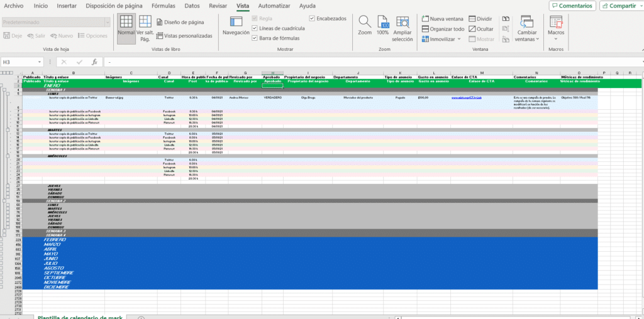The width and height of the screenshot is (644, 319).
Task: Expand the Inmovilizar dropdown arrow
Action: click(459, 40)
